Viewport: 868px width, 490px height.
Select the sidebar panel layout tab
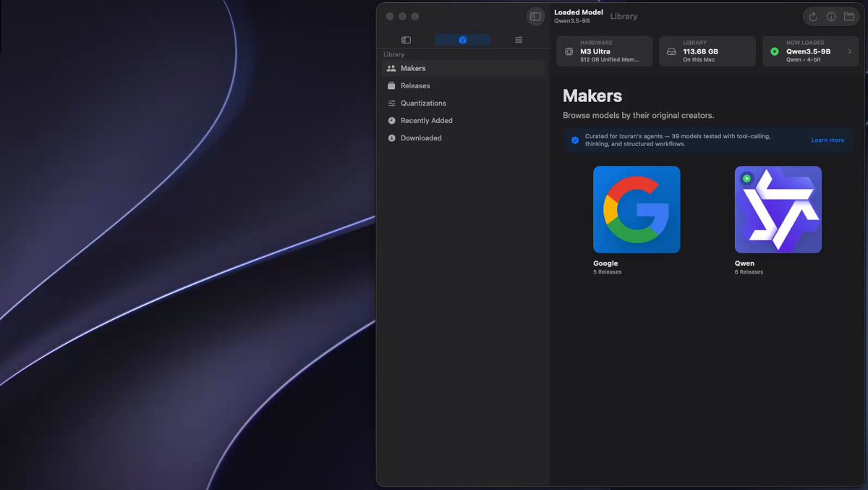pyautogui.click(x=407, y=40)
